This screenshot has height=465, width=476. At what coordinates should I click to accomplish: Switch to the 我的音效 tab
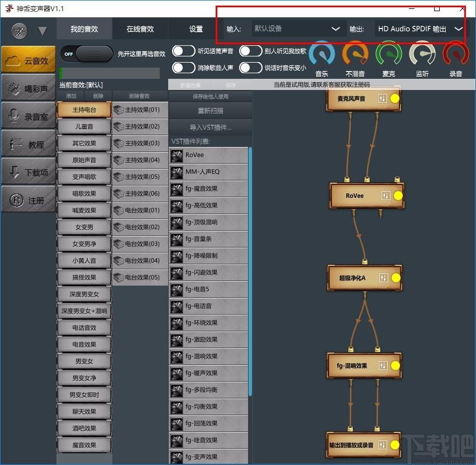tap(84, 29)
